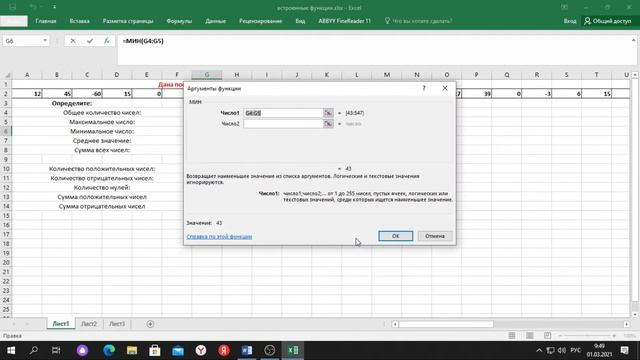This screenshot has height=360, width=640.
Task: Switch to sheet Лист2
Action: point(89,324)
